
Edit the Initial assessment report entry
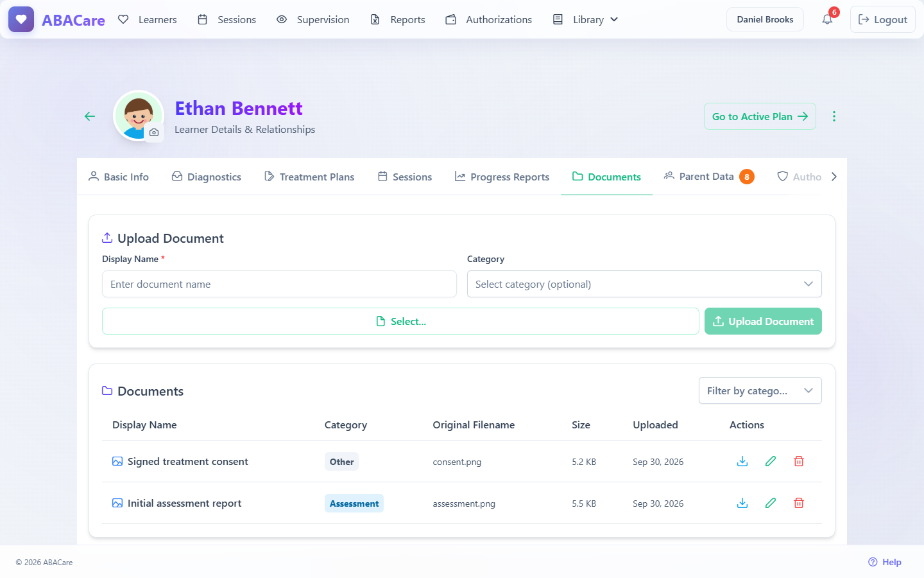[x=771, y=503]
